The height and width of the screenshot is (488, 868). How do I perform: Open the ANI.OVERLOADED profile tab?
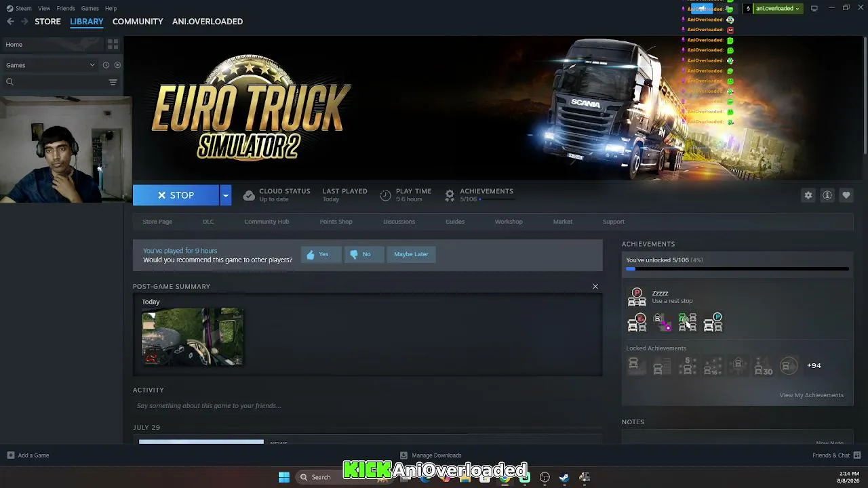208,22
